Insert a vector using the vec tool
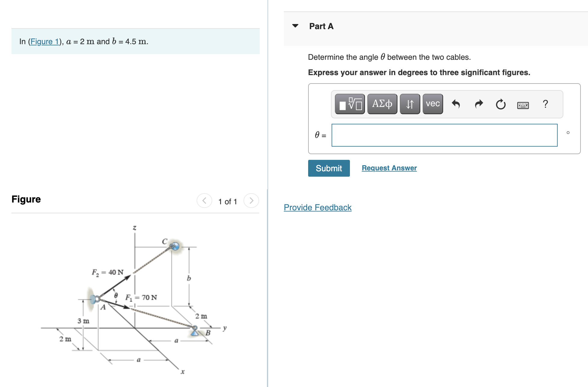The width and height of the screenshot is (588, 387). click(x=432, y=104)
